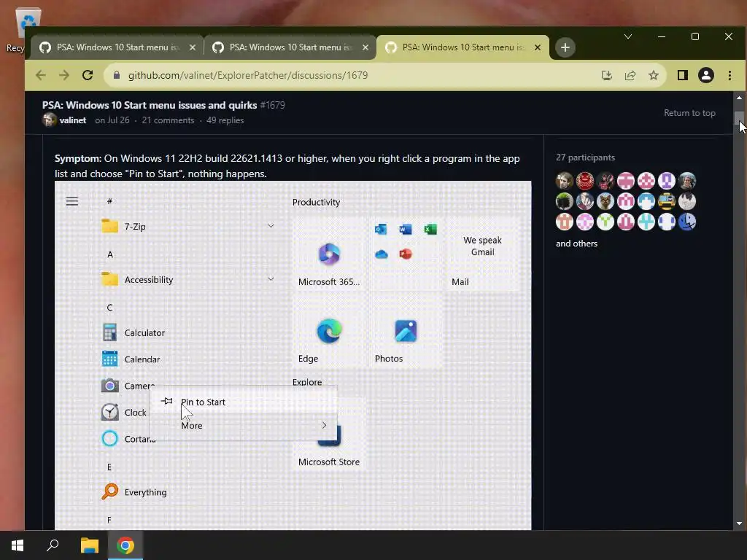Open taskbar Search magnifier
Screen dimensions: 747x560
53,545
